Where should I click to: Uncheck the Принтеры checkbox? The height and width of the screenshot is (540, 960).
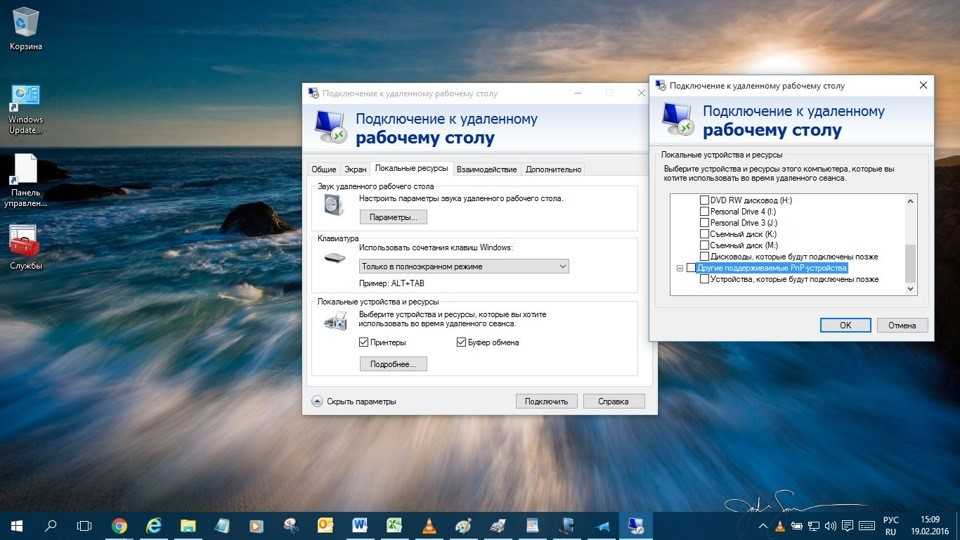tap(364, 342)
